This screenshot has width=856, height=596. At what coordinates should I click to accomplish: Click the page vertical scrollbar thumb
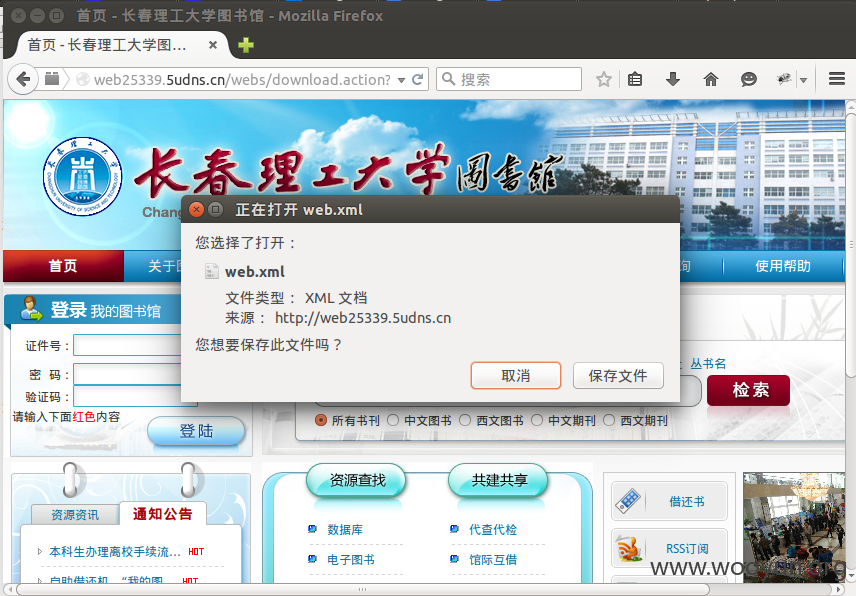coord(851,243)
